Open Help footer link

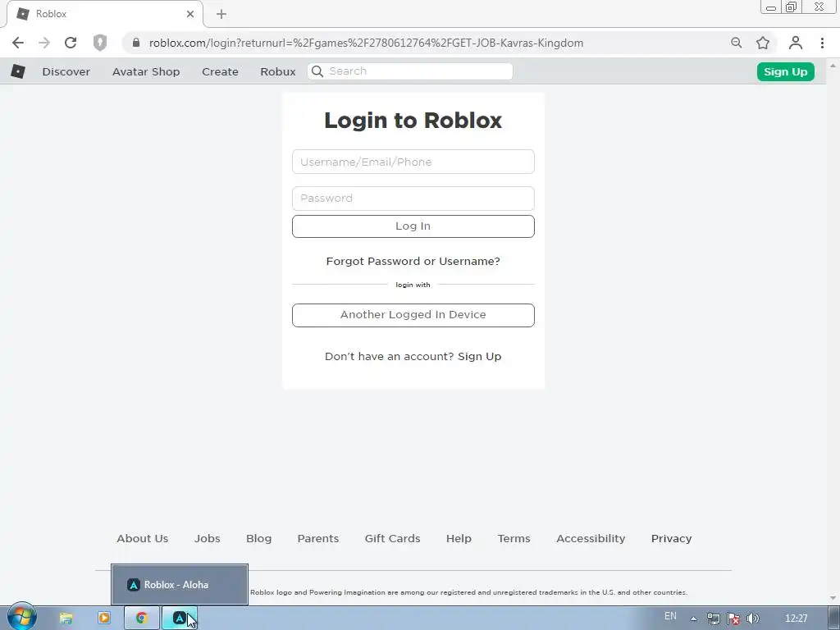pyautogui.click(x=459, y=538)
